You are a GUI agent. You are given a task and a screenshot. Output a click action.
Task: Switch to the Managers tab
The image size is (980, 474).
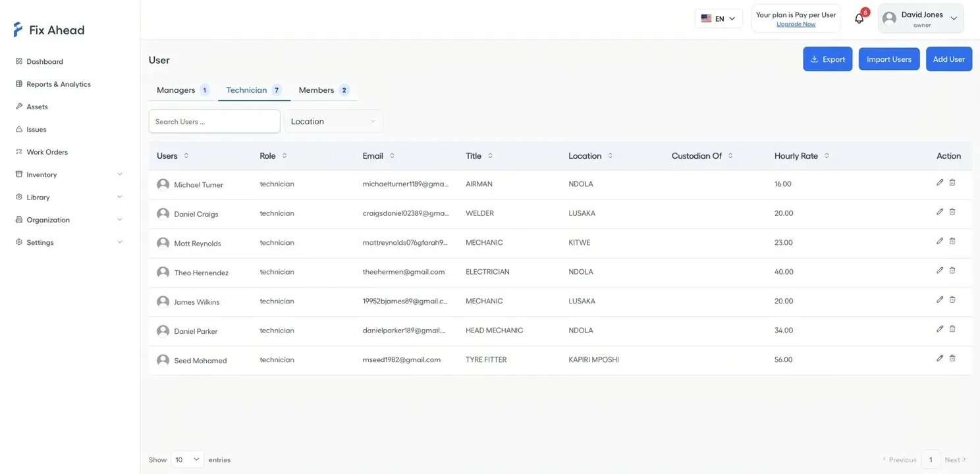click(x=182, y=90)
